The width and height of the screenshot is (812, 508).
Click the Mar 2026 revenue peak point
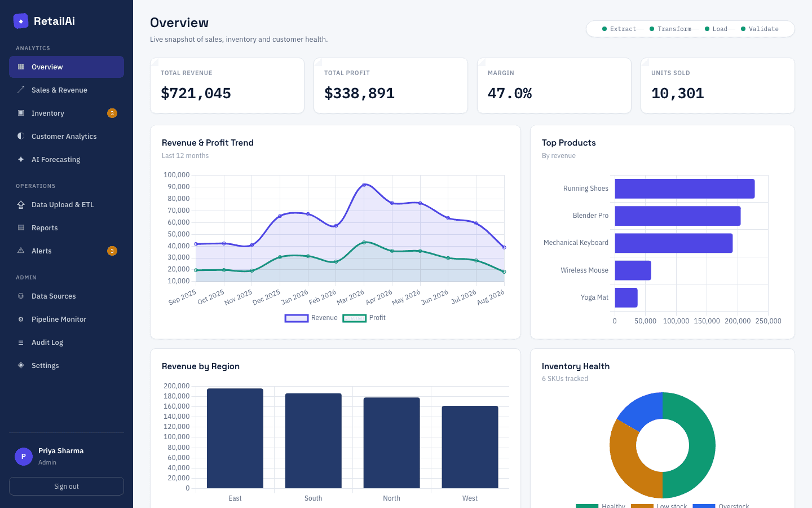coord(364,185)
